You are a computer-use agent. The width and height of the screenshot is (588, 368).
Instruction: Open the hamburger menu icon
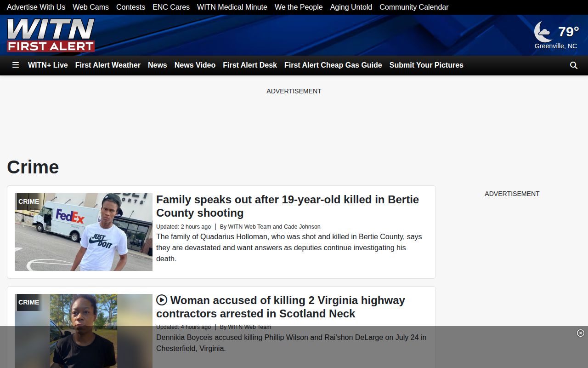click(x=16, y=65)
